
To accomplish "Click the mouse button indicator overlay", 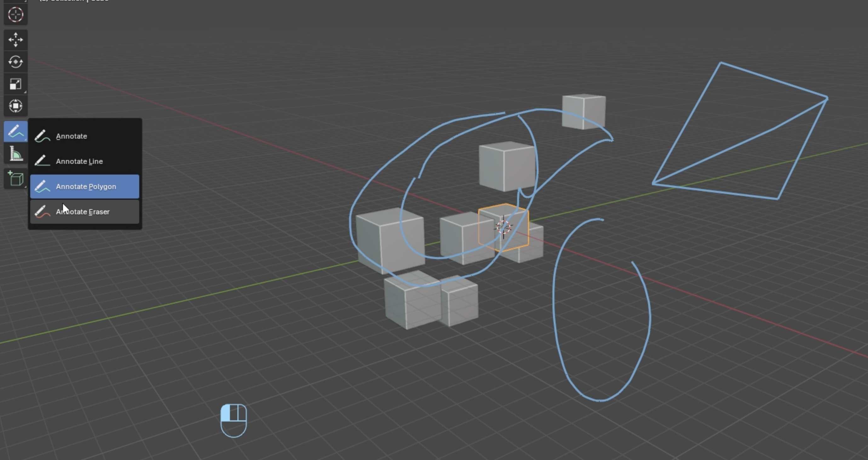I will pyautogui.click(x=233, y=420).
